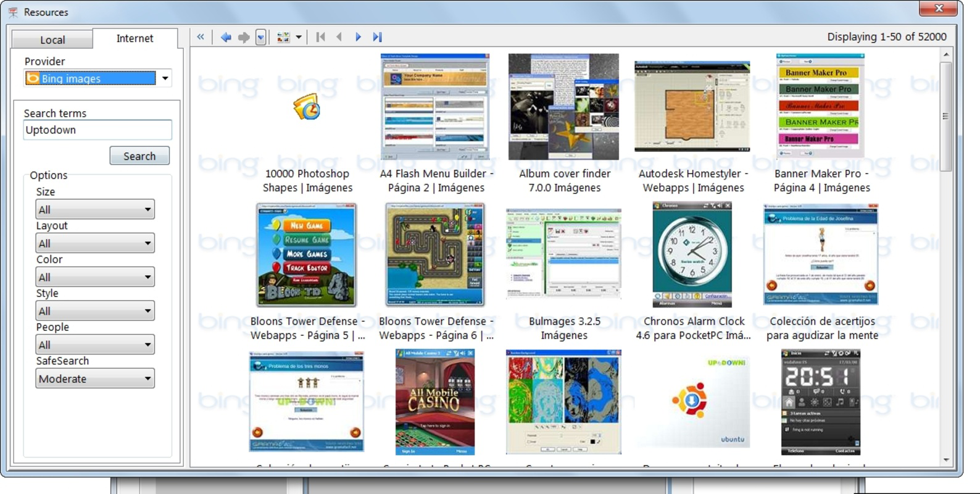Select the Ubuntu logo thumbnail
The width and height of the screenshot is (980, 494).
(x=692, y=402)
